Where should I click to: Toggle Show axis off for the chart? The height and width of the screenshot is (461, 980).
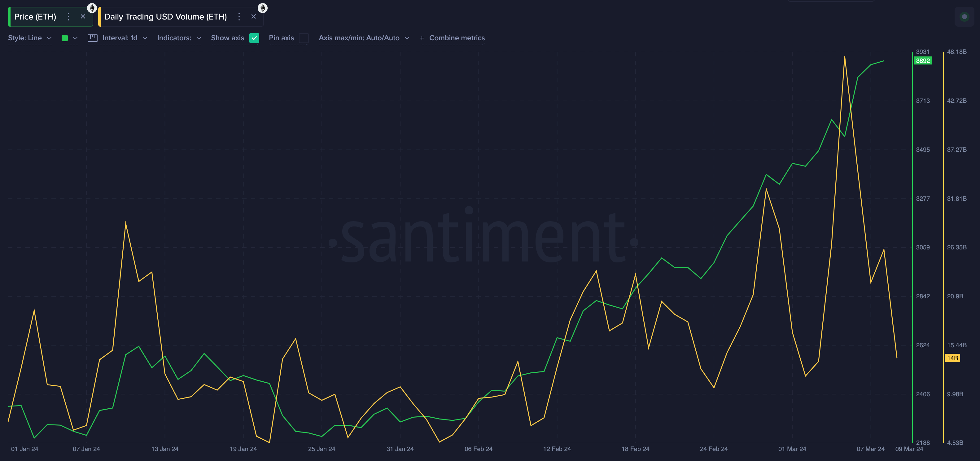254,38
